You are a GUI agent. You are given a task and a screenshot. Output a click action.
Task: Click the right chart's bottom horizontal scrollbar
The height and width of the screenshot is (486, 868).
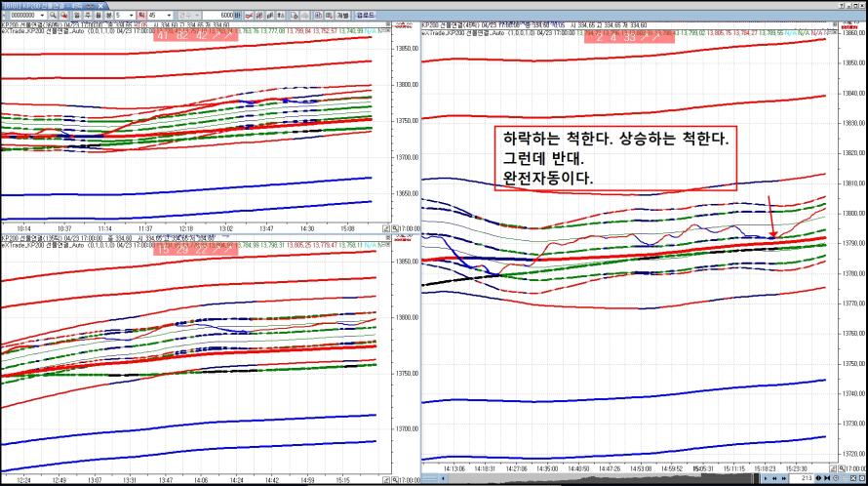pyautogui.click(x=715, y=478)
